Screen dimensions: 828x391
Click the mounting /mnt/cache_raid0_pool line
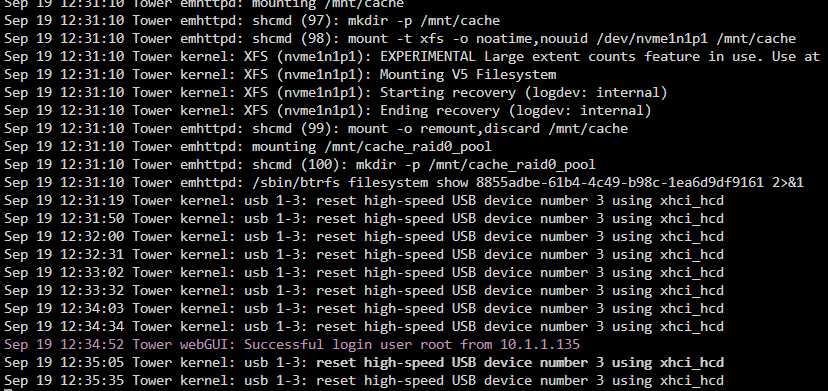pos(248,146)
